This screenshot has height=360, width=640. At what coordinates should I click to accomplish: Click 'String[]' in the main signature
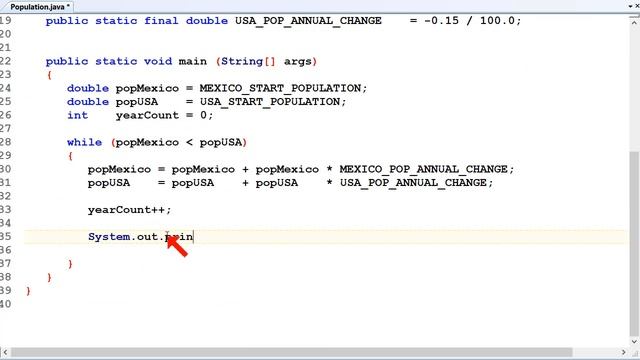(249, 61)
